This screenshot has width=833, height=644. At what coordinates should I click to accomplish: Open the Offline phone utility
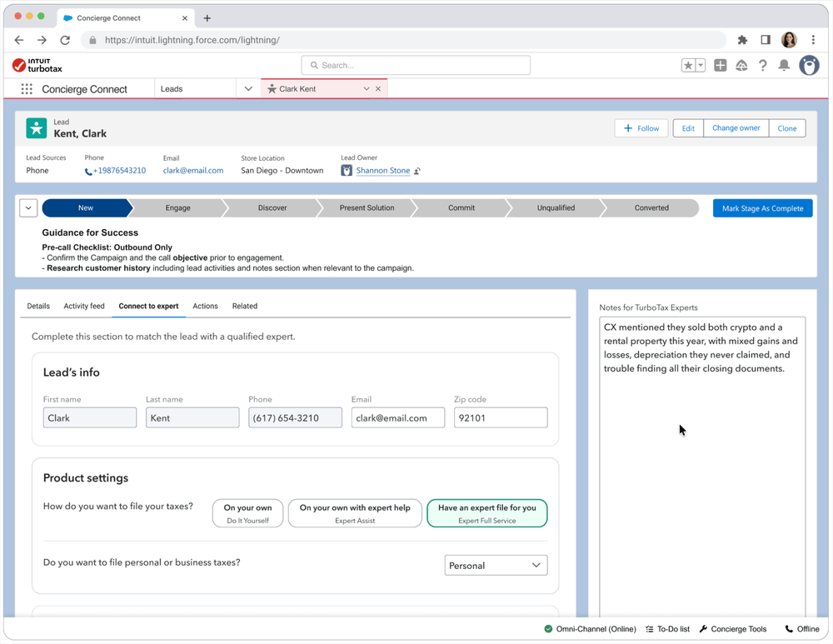pyautogui.click(x=802, y=629)
